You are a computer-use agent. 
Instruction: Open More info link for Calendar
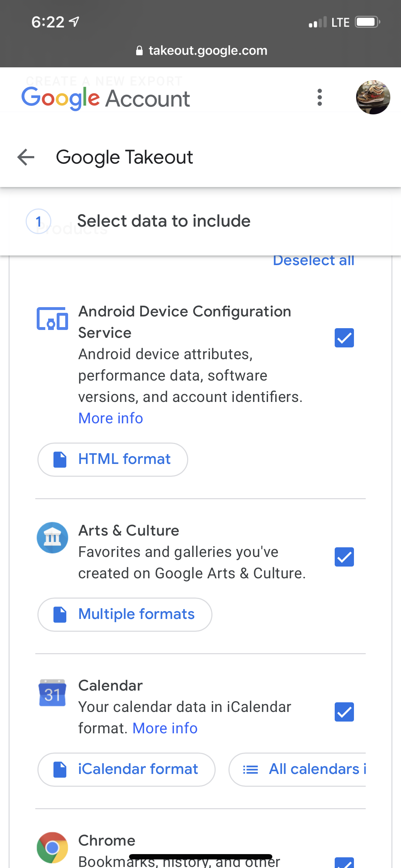click(165, 728)
